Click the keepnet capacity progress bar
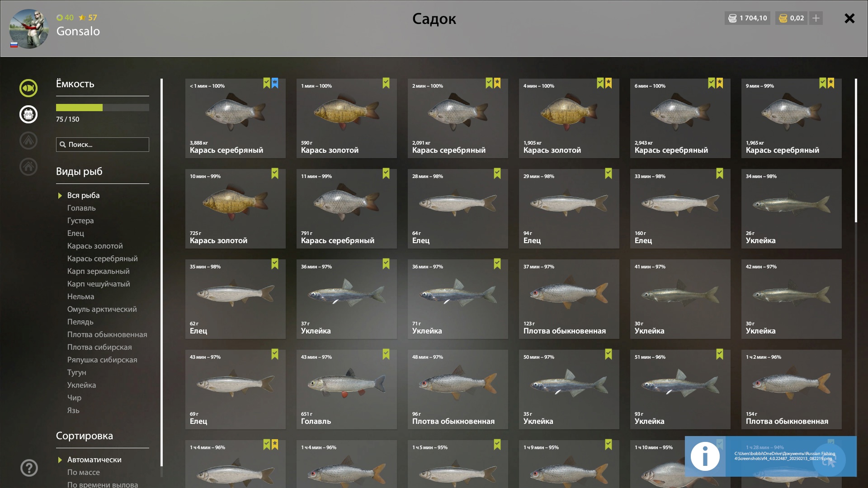Viewport: 868px width, 488px height. [103, 108]
